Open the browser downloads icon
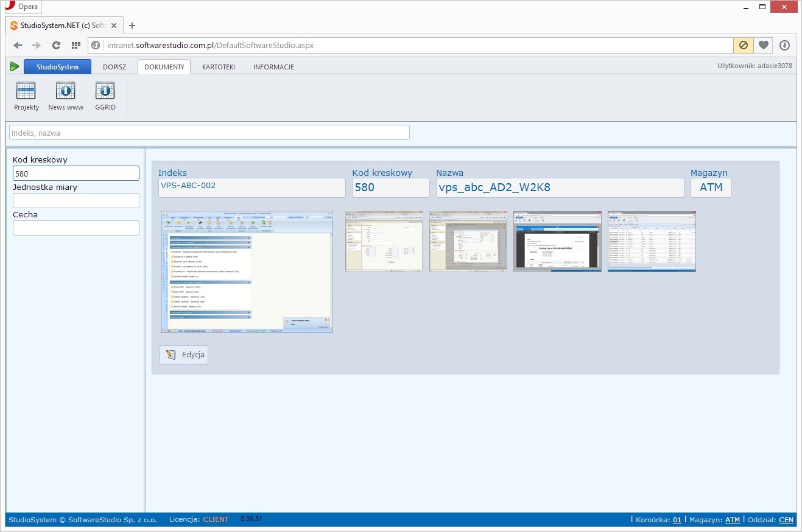Image resolution: width=802 pixels, height=532 pixels. click(784, 45)
